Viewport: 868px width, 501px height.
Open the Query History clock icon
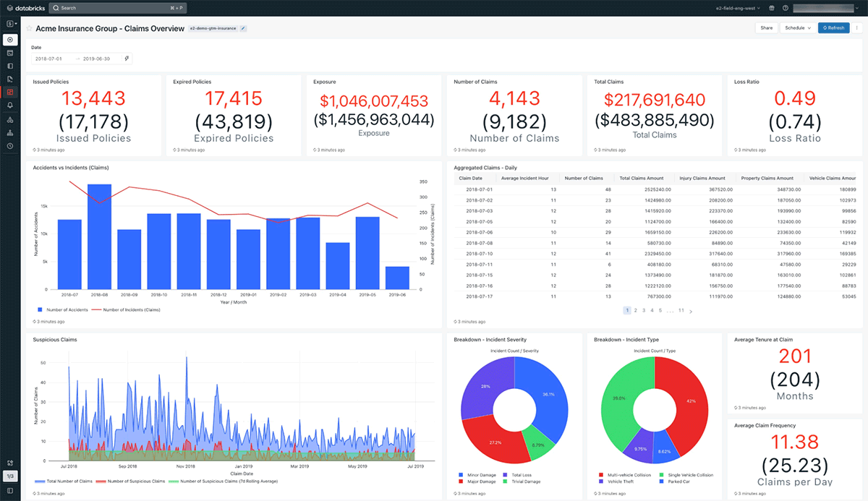pos(10,146)
